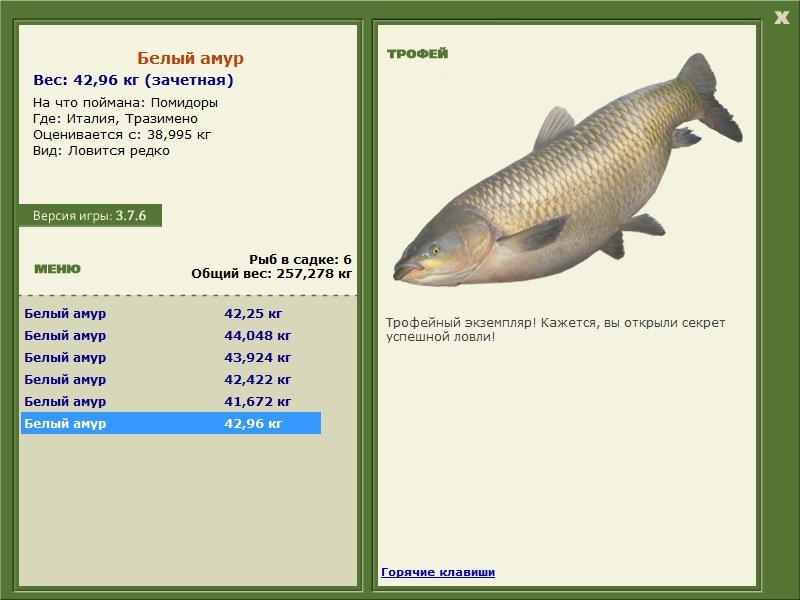The width and height of the screenshot is (800, 600).
Task: Click the Общий вес: 257,278 кг total
Action: point(271,273)
